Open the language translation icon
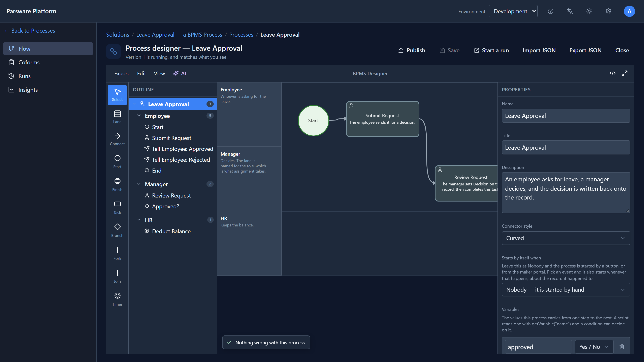The image size is (644, 362). coord(570,11)
